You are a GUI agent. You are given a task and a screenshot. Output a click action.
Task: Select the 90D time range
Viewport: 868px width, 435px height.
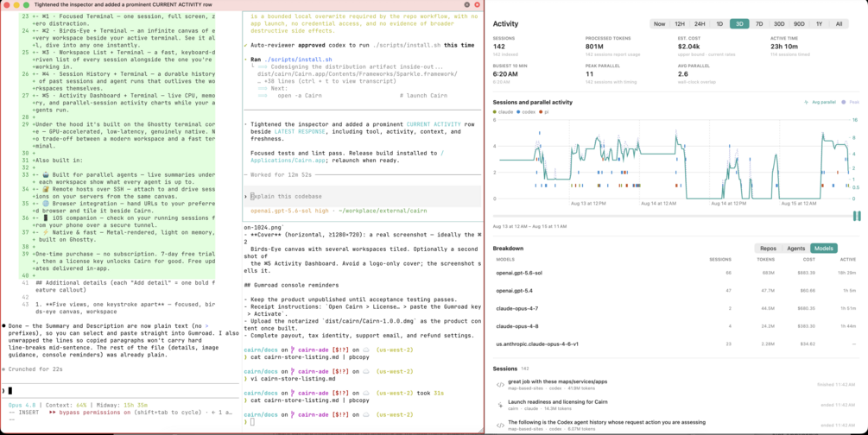click(800, 24)
